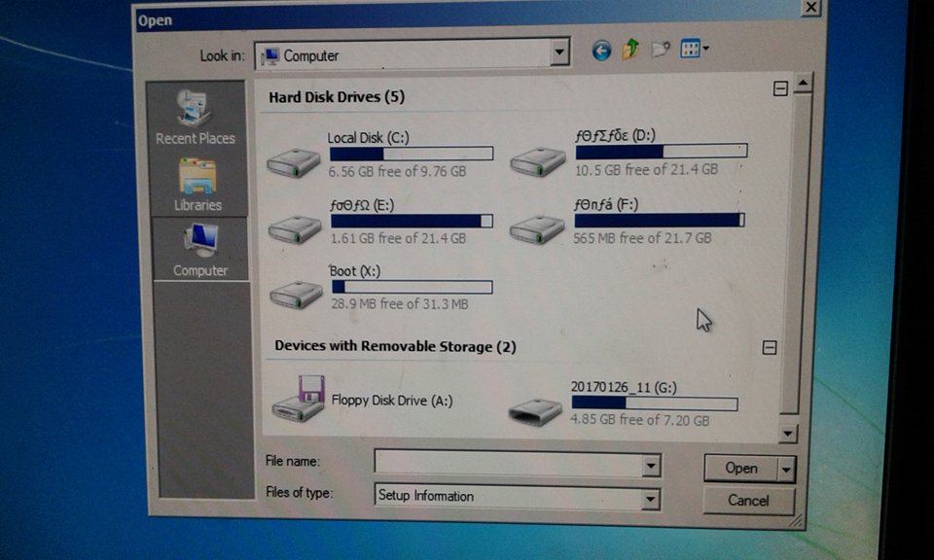The image size is (934, 560).
Task: Select the (E:) hard drive icon
Action: [x=295, y=229]
